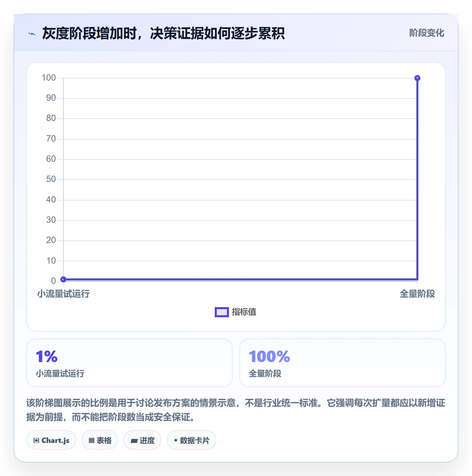
Task: Select the data point at value 100
Action: [x=417, y=78]
